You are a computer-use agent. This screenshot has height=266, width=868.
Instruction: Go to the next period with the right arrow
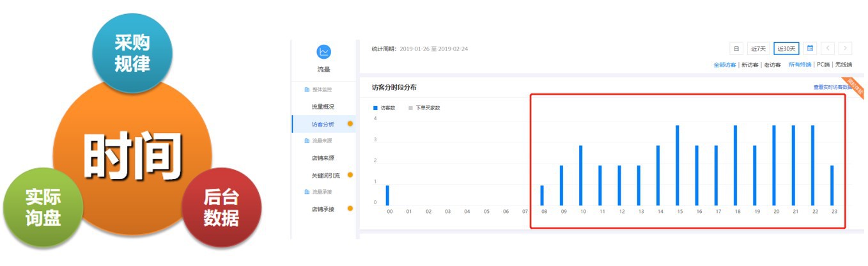click(846, 49)
